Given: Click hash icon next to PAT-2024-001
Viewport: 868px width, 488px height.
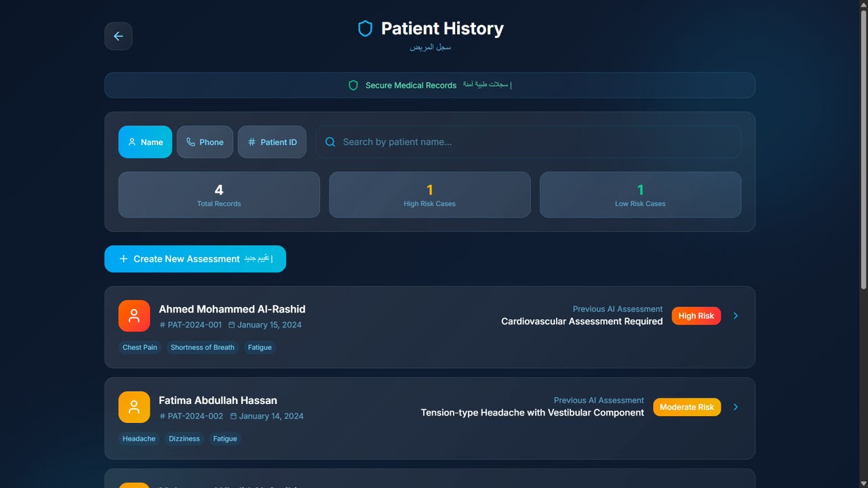Looking at the screenshot, I should tap(162, 325).
